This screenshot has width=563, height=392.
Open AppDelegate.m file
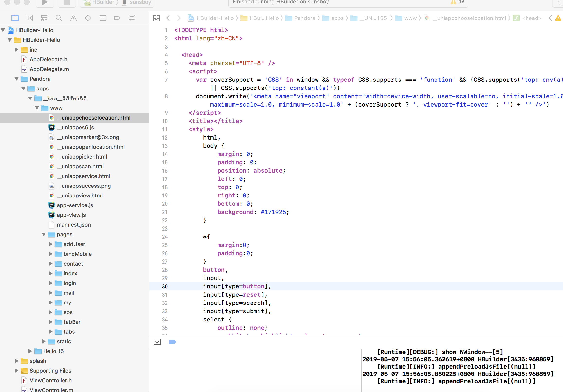click(49, 69)
